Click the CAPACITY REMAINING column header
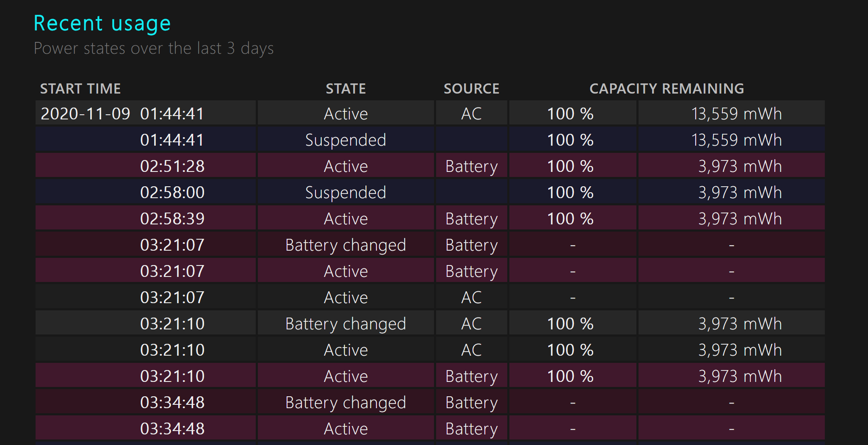This screenshot has height=445, width=868. [666, 88]
